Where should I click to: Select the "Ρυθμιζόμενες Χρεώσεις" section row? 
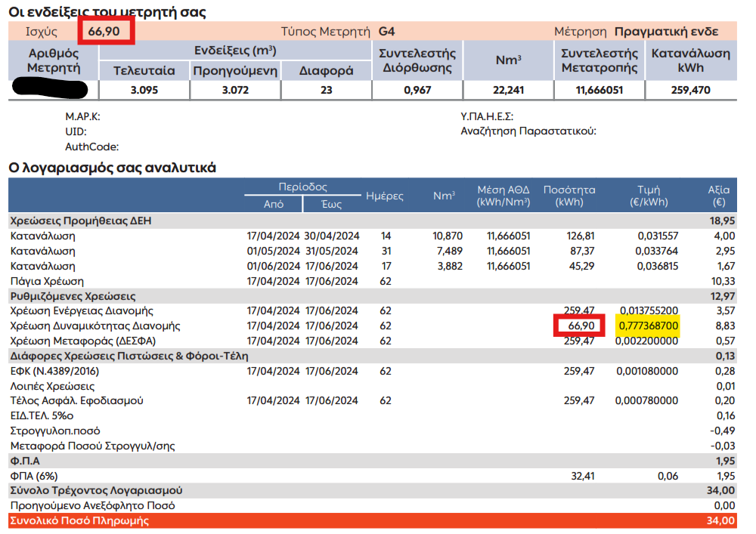(372, 296)
